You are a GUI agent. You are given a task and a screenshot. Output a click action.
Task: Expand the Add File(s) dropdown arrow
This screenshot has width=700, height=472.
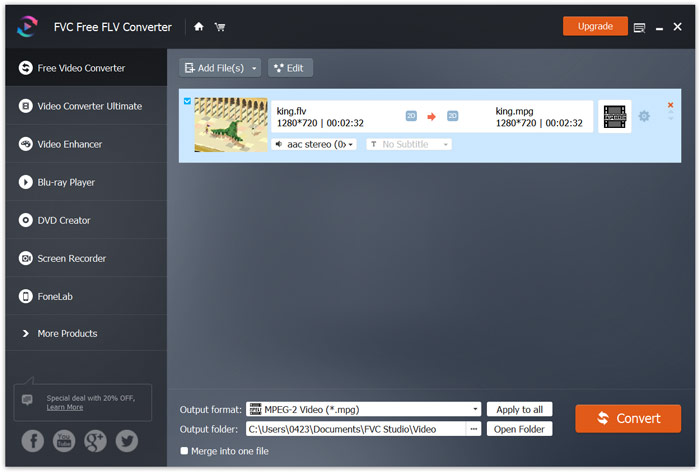point(254,68)
